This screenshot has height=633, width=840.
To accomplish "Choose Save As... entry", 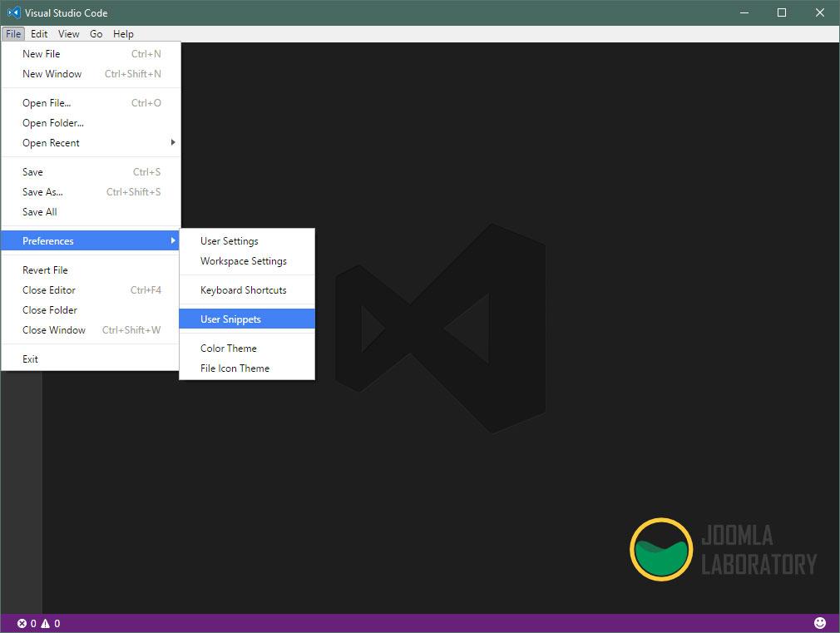I will point(91,191).
